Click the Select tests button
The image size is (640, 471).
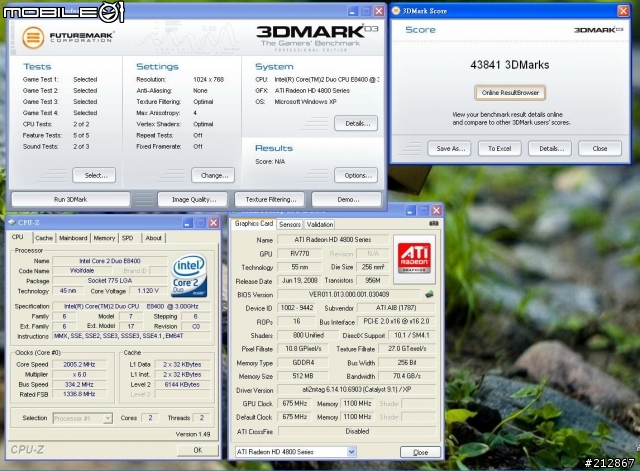pos(94,176)
